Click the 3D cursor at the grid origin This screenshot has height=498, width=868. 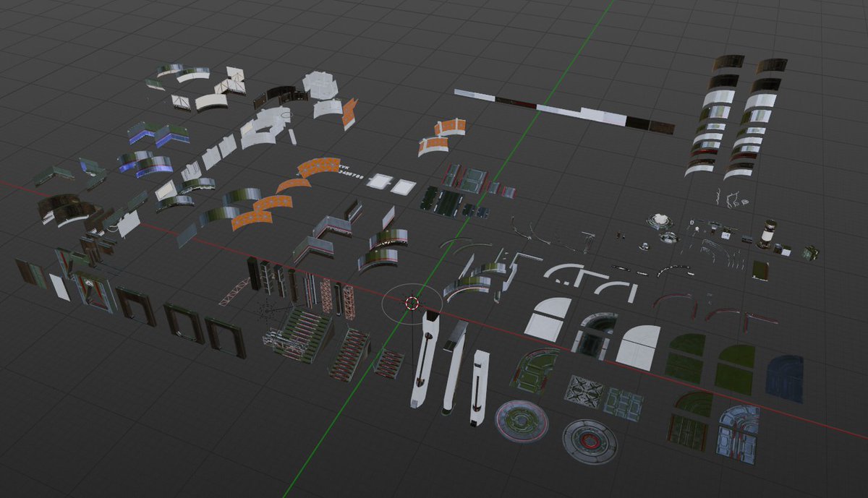click(x=412, y=303)
